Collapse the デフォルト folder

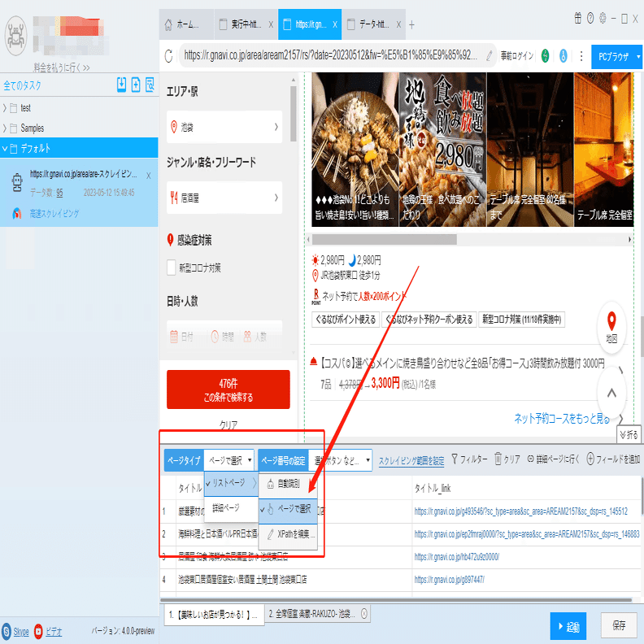(5, 148)
